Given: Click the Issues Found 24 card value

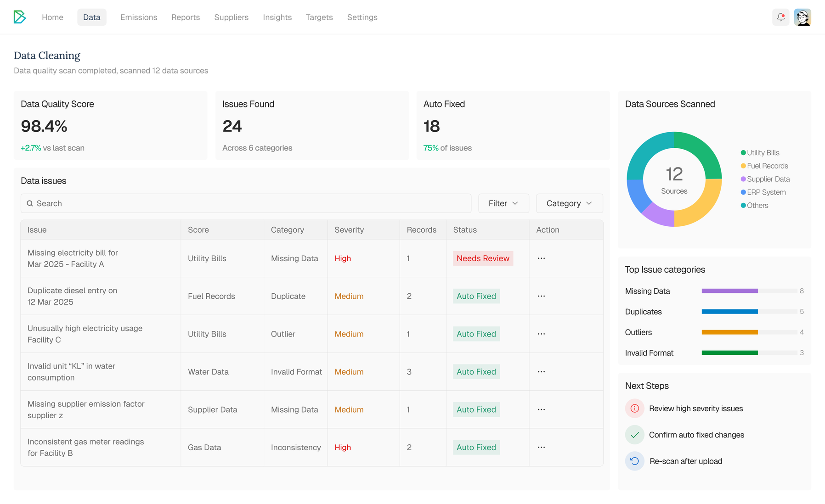Looking at the screenshot, I should click(x=232, y=126).
